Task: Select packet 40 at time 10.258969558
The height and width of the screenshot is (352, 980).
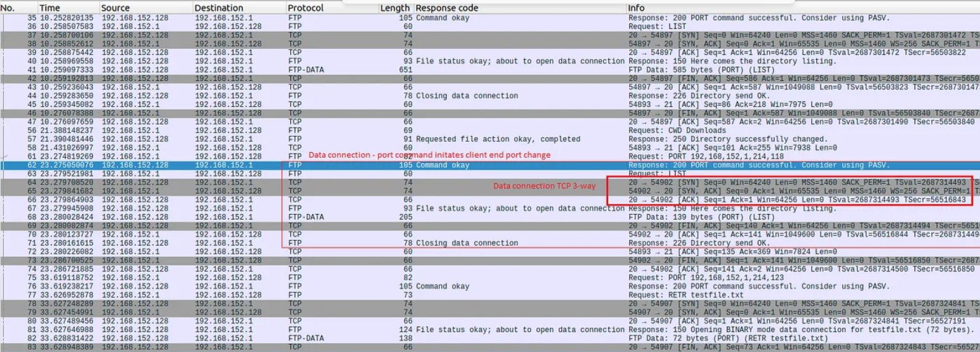Action: (x=490, y=61)
